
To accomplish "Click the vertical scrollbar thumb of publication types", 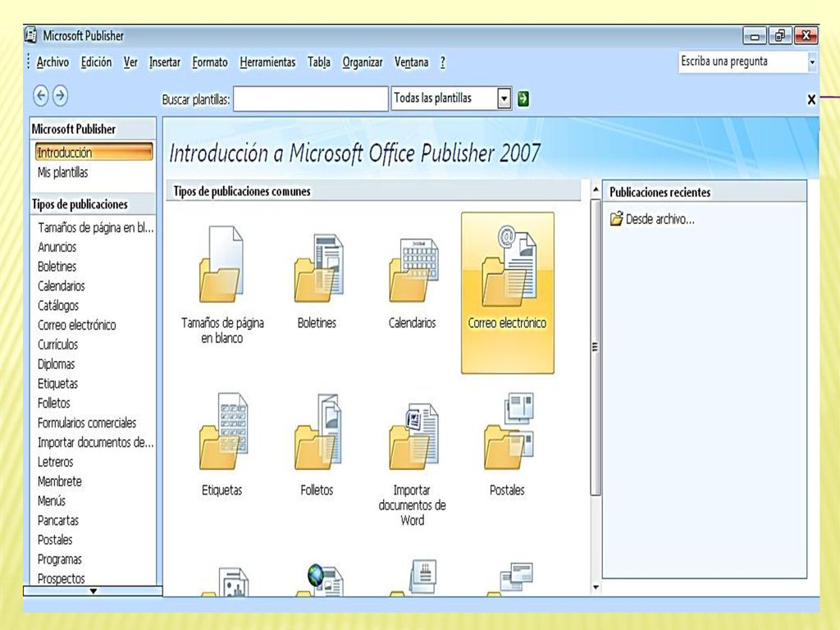I will (x=596, y=347).
